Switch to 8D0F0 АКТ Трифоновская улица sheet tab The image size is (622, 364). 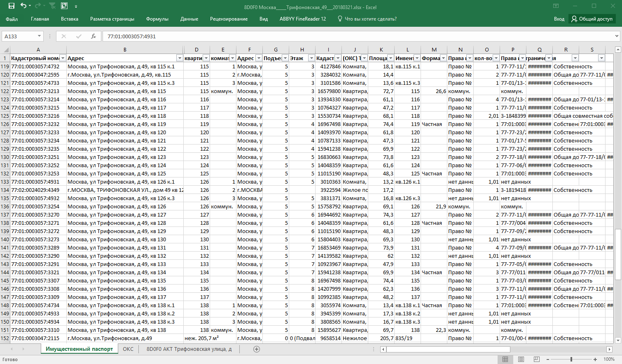tap(189, 349)
